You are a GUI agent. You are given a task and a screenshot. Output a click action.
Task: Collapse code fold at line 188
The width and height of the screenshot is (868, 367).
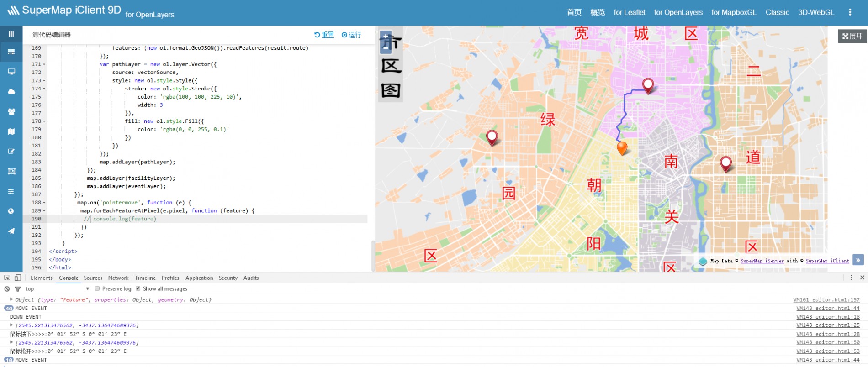44,203
